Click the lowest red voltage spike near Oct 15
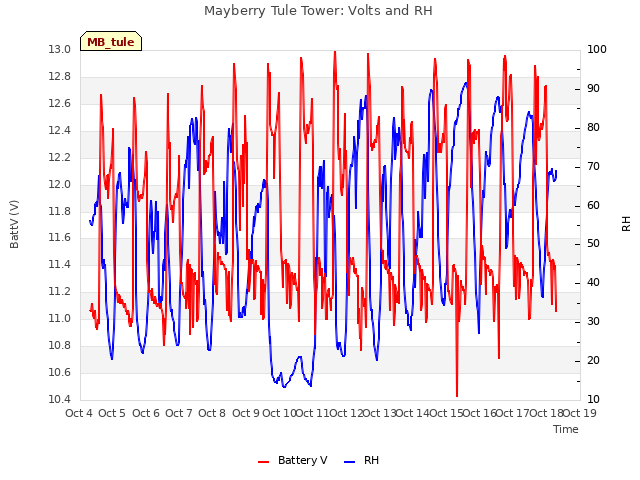This screenshot has width=640, height=480. pos(457,395)
